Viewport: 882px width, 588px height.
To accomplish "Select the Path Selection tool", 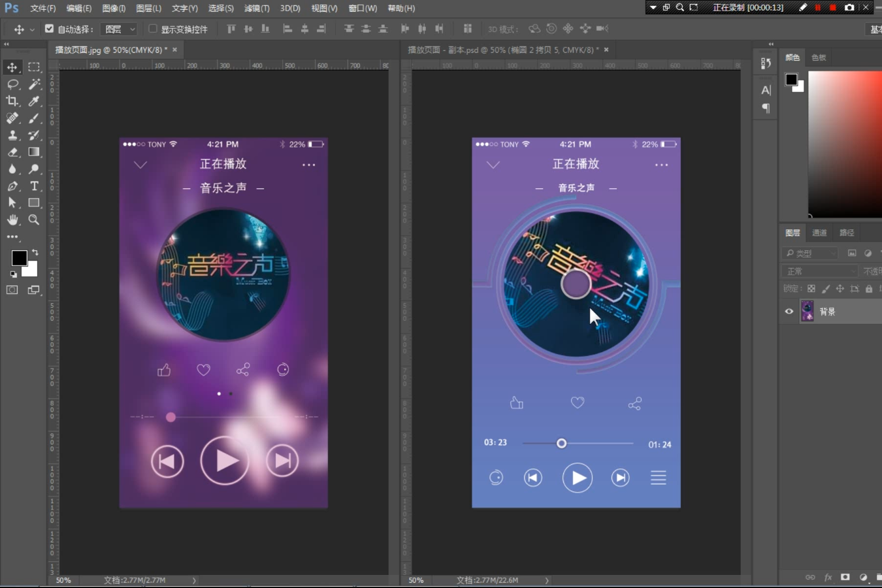I will [x=12, y=203].
